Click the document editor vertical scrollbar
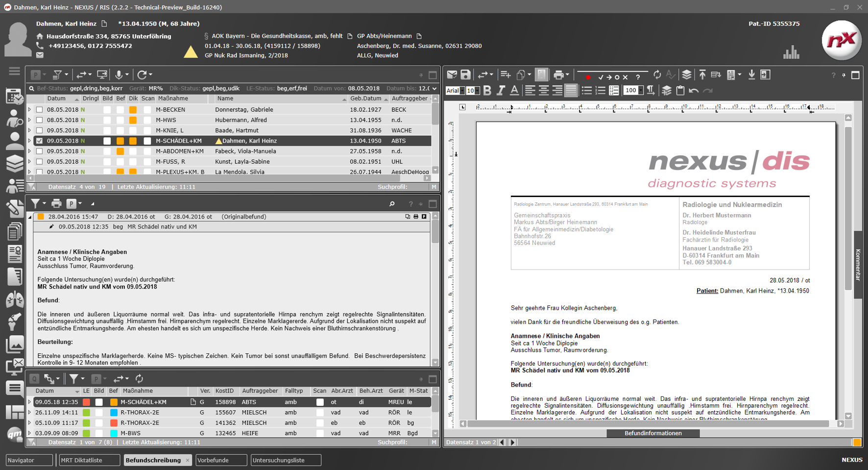This screenshot has height=470, width=868. [x=848, y=208]
